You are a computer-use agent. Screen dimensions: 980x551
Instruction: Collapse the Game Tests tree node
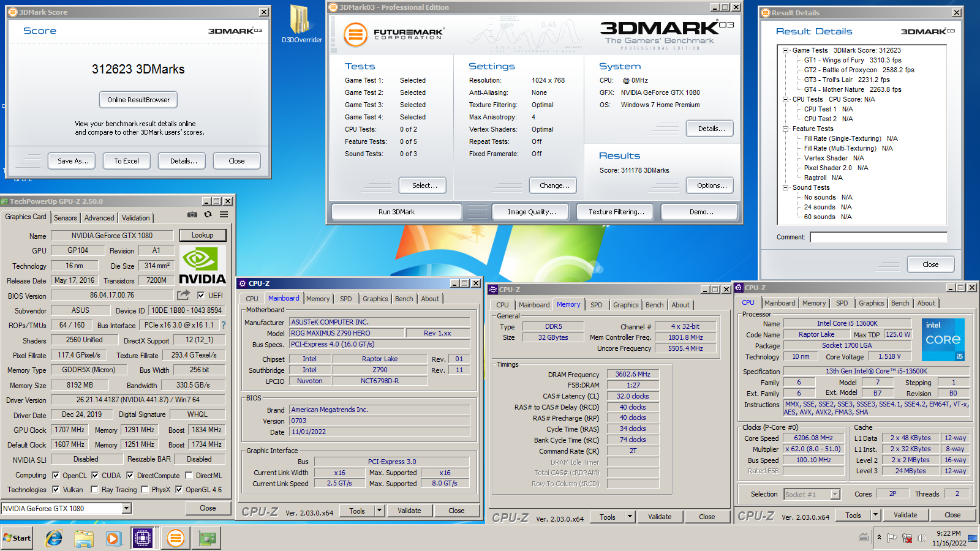785,50
